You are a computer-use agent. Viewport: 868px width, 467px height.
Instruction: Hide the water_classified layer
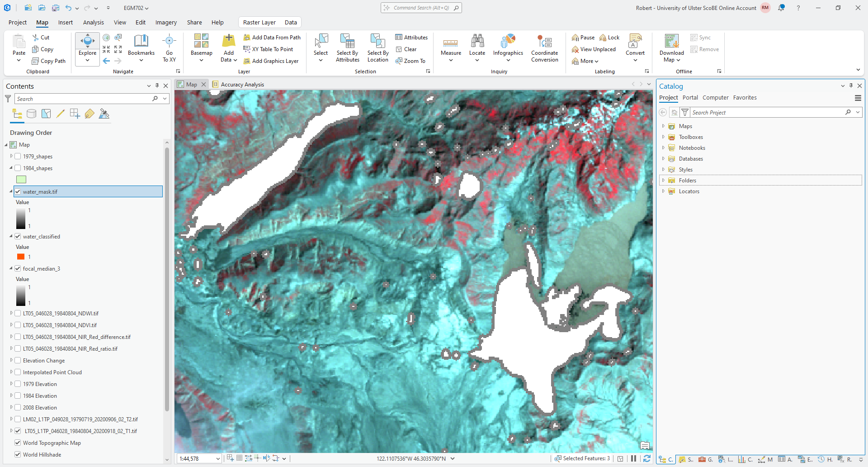18,237
